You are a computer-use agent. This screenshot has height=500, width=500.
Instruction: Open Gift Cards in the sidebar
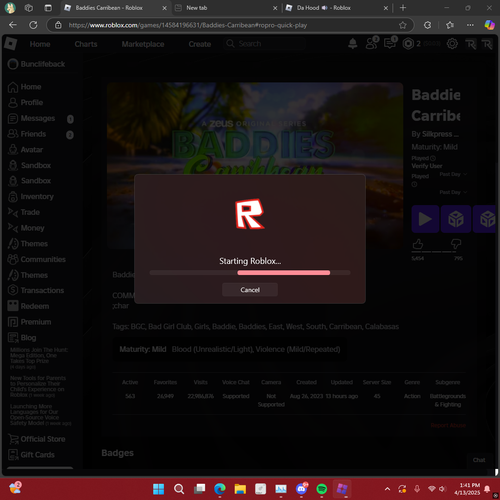click(x=31, y=455)
